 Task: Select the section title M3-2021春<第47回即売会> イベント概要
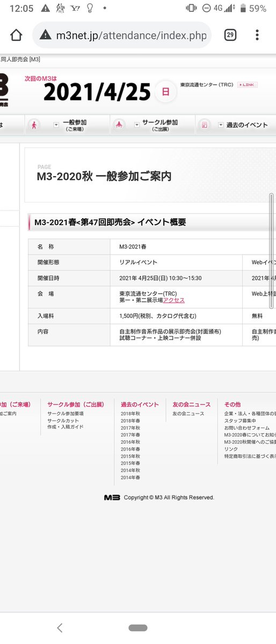pyautogui.click(x=110, y=222)
